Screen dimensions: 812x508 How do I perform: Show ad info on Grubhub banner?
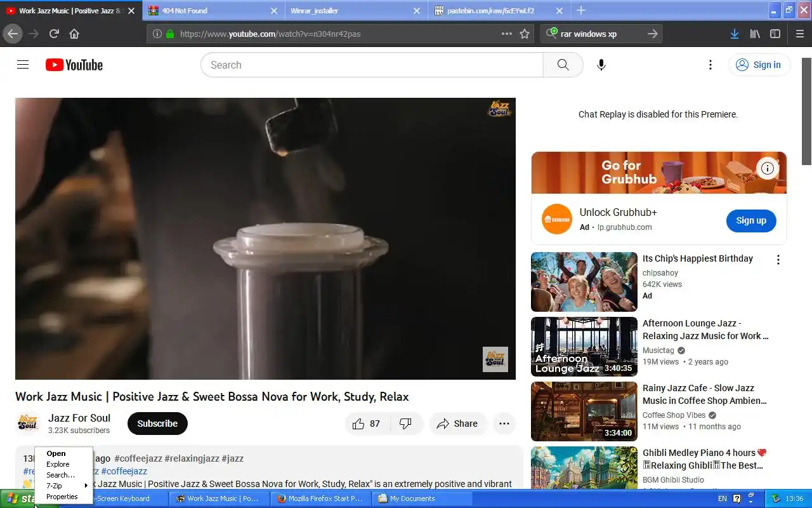click(768, 168)
